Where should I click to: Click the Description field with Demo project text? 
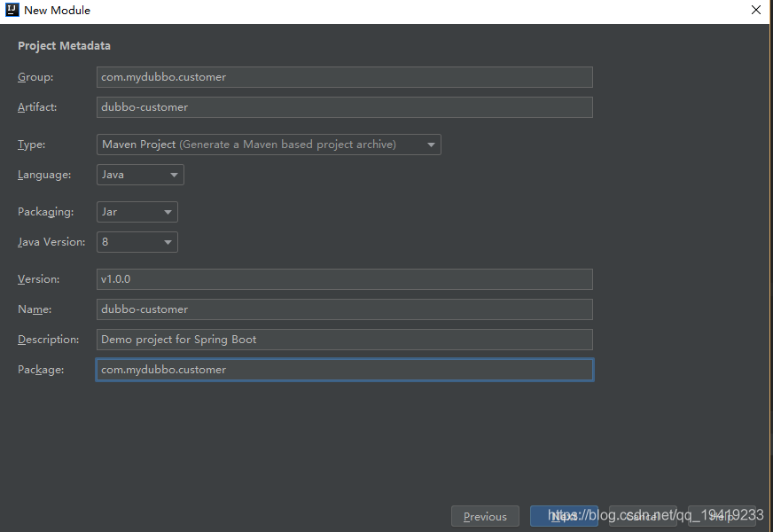tap(345, 340)
